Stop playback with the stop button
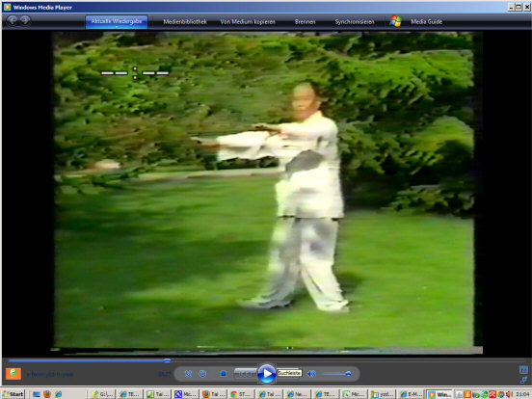The image size is (532, 399). [x=224, y=374]
